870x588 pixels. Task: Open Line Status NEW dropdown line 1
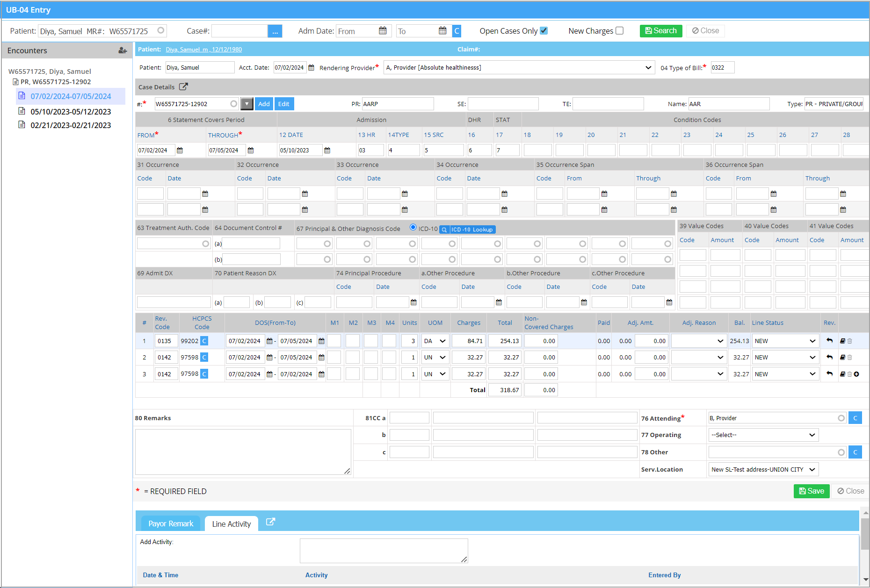click(785, 341)
